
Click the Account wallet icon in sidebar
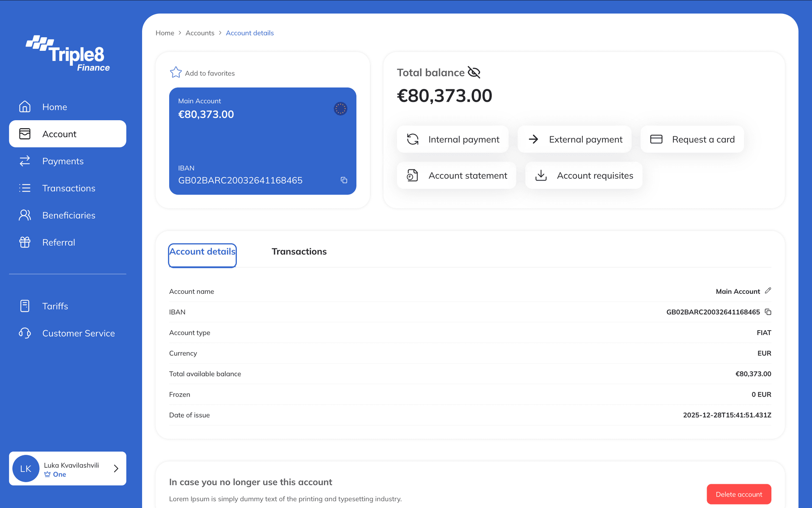pyautogui.click(x=25, y=134)
